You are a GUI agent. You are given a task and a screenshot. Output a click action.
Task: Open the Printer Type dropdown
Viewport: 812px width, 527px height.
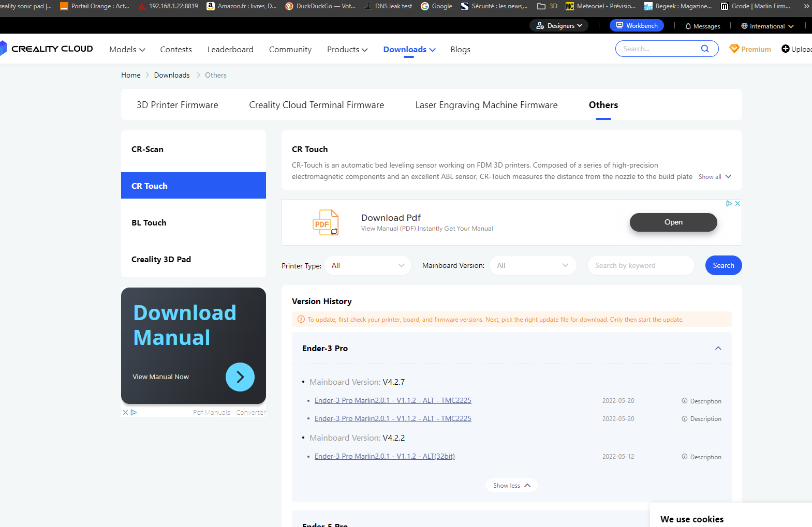[368, 265]
